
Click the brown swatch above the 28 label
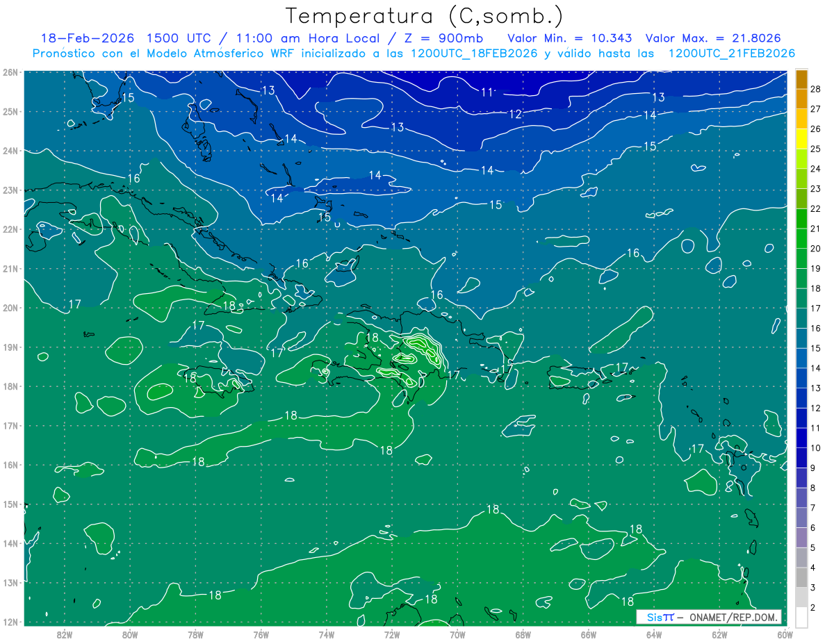(801, 79)
